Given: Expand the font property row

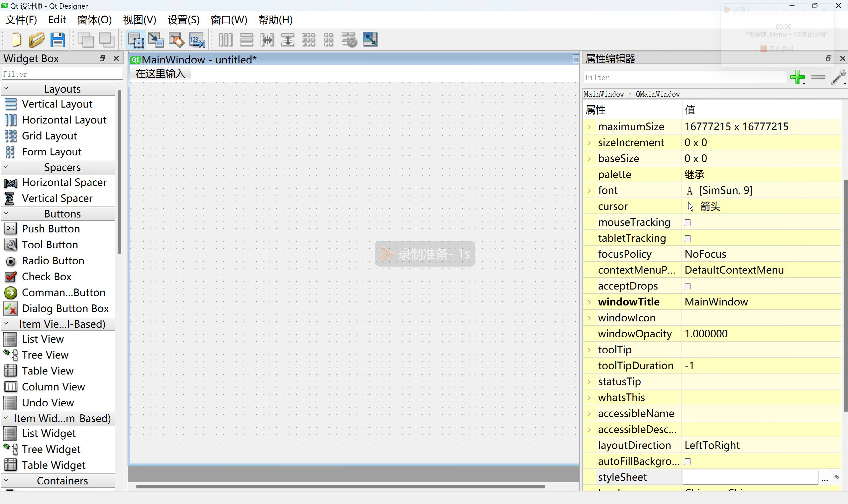Looking at the screenshot, I should click(x=589, y=191).
